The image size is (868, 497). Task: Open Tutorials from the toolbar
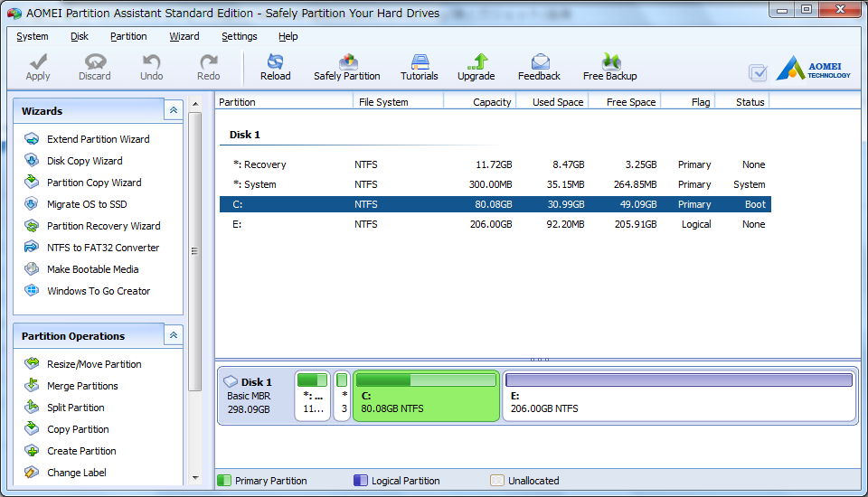coord(419,68)
